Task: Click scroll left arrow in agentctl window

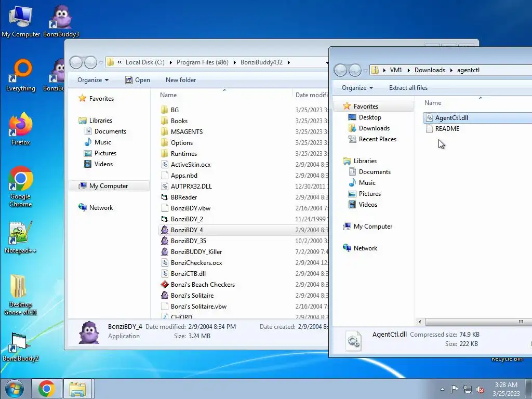Action: click(x=420, y=322)
